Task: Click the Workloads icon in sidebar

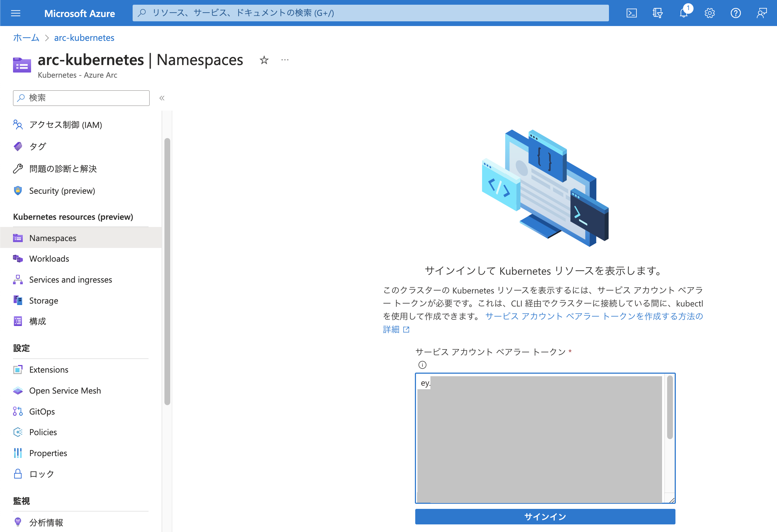Action: (18, 259)
